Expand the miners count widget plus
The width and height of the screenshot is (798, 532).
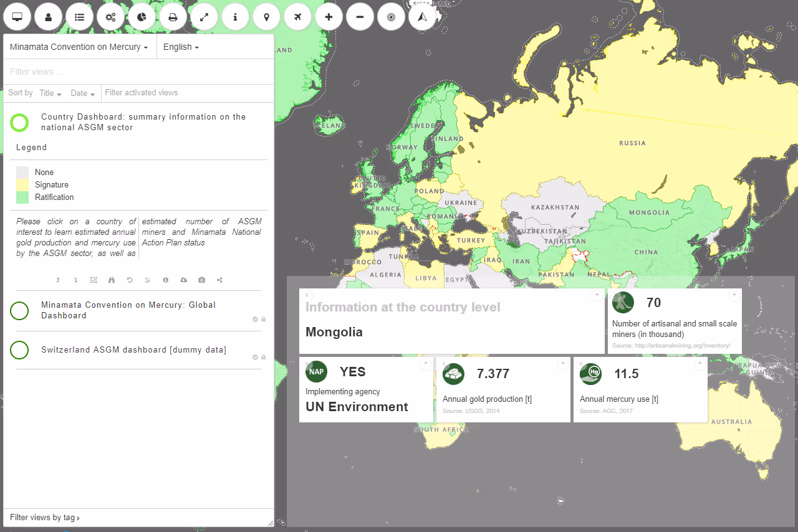[734, 295]
